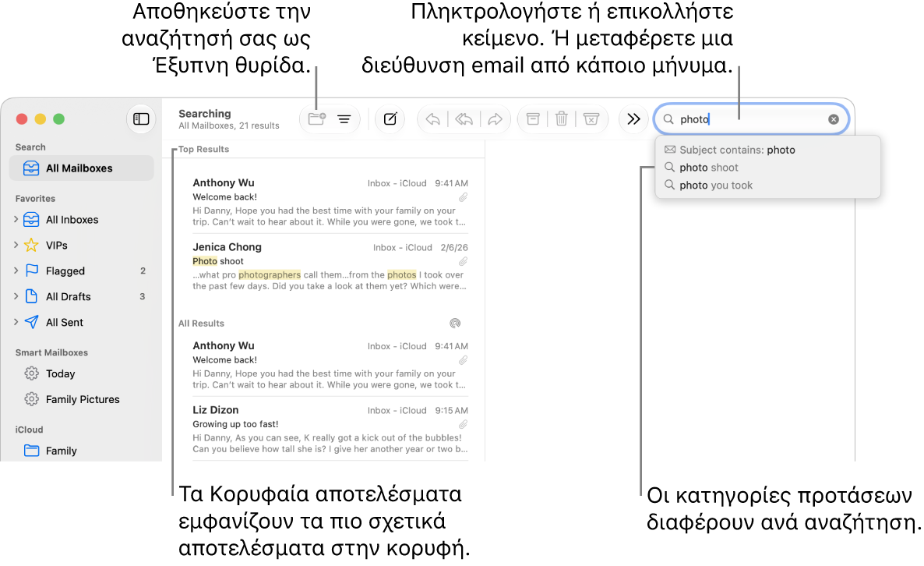Viewport: 924px width, 566px height.
Task: Compose a new message
Action: pyautogui.click(x=390, y=119)
